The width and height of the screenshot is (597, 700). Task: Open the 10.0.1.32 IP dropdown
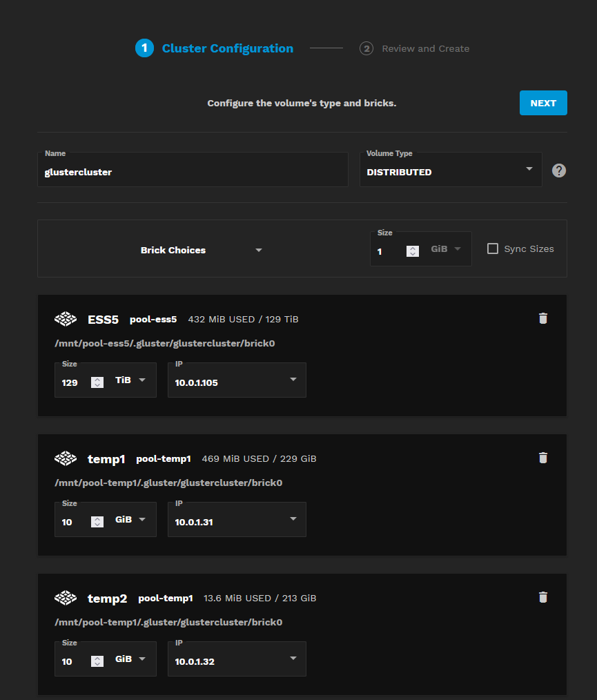pos(237,659)
